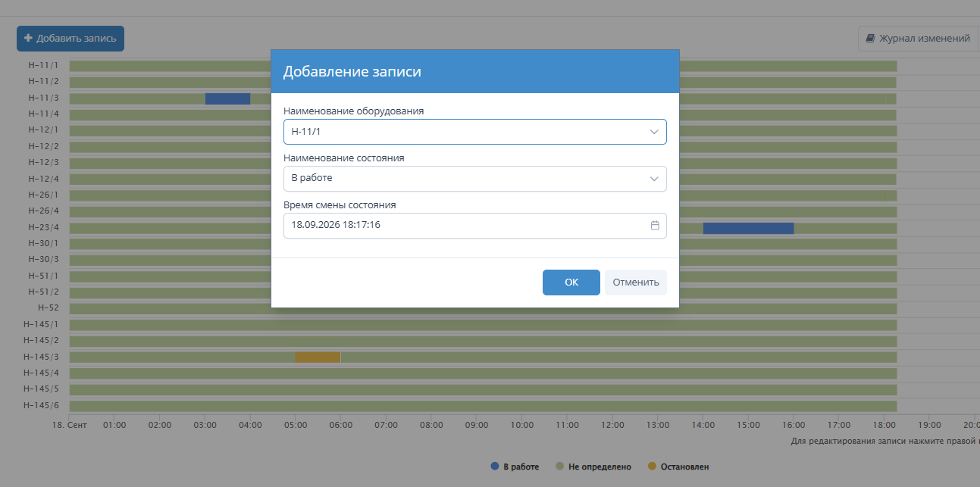Open the Н-11/1 equipment combo box
Image resolution: width=980 pixels, height=487 pixels.
point(475,132)
